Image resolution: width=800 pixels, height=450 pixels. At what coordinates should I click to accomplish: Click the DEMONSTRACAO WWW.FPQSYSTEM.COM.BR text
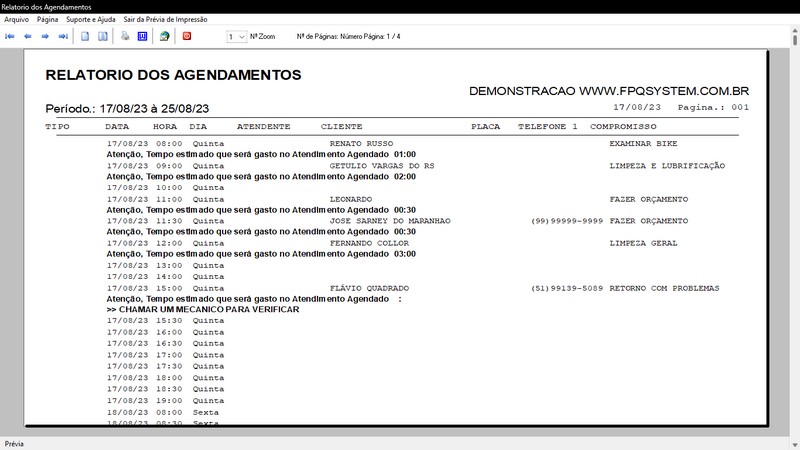tap(609, 91)
